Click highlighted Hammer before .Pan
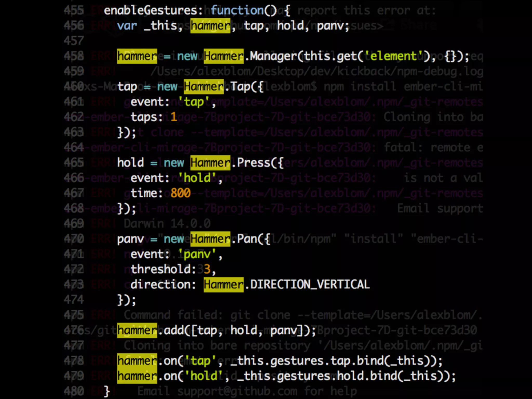The height and width of the screenshot is (399, 532). pyautogui.click(x=210, y=239)
